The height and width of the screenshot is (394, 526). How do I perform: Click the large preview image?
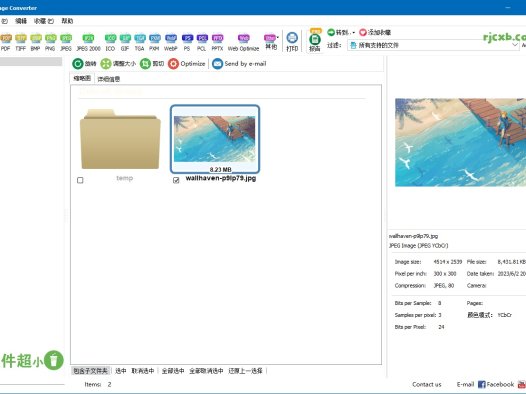coord(460,142)
